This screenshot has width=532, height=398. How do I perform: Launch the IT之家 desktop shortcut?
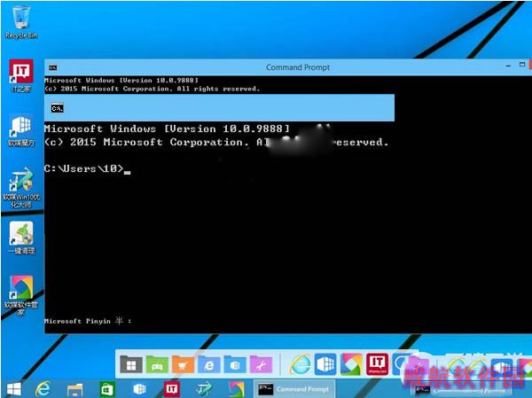coord(21,75)
